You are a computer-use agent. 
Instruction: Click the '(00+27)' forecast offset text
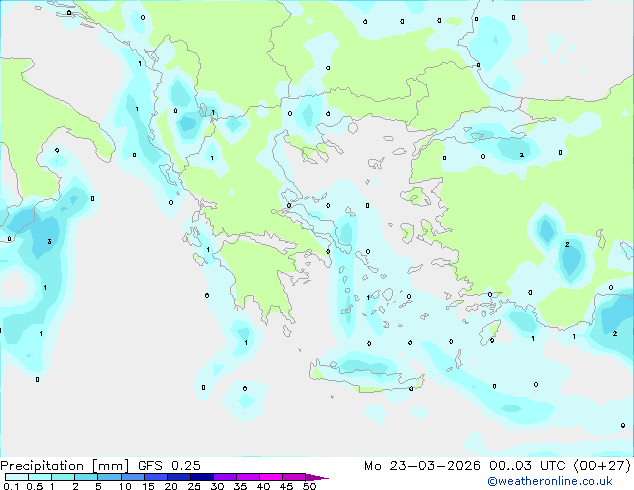click(602, 466)
